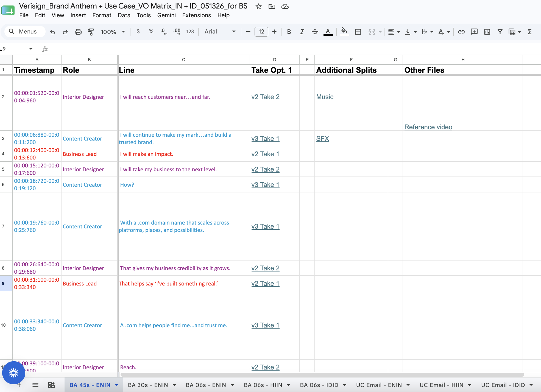
Task: Select the paint format tool
Action: (91, 32)
